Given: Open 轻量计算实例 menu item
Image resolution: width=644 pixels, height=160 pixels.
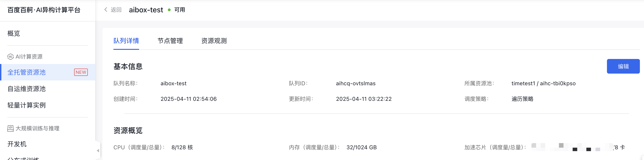Looking at the screenshot, I should point(27,105).
